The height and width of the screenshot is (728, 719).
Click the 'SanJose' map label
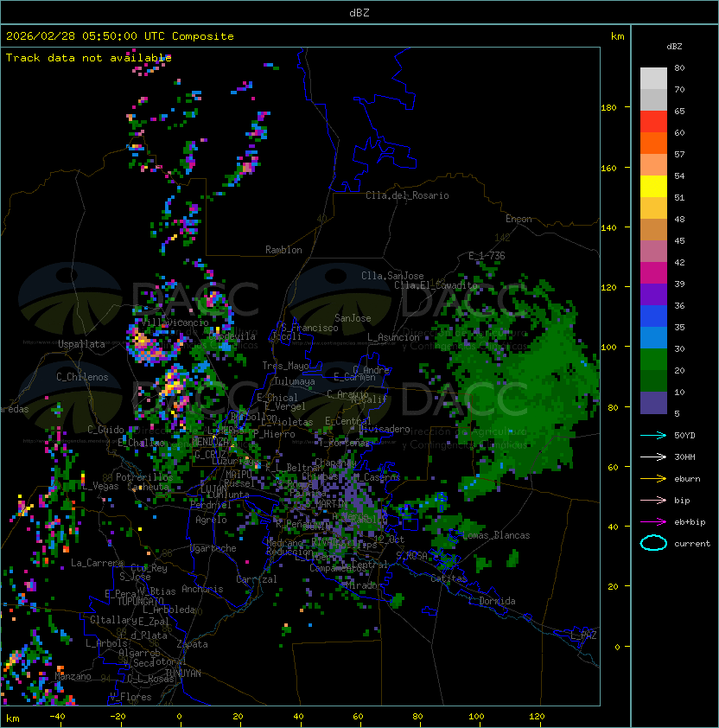353,318
